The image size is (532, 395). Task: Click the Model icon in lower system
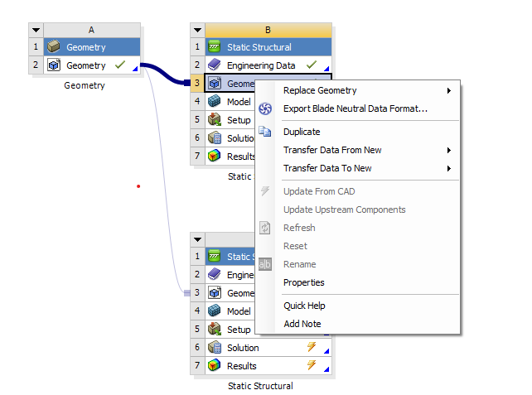coord(214,311)
